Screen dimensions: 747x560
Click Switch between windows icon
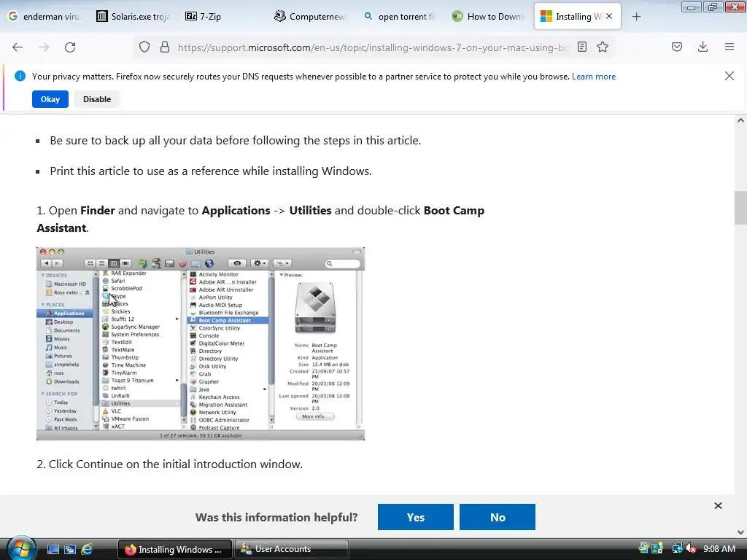click(70, 550)
